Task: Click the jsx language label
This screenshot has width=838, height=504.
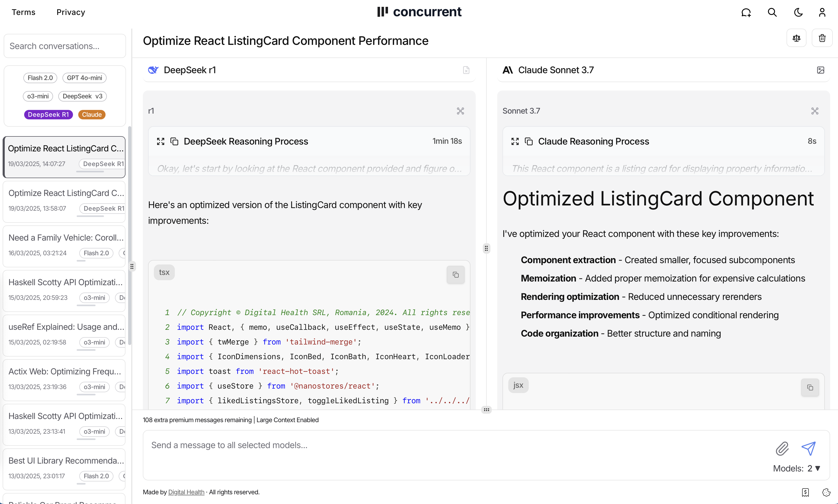Action: tap(518, 385)
